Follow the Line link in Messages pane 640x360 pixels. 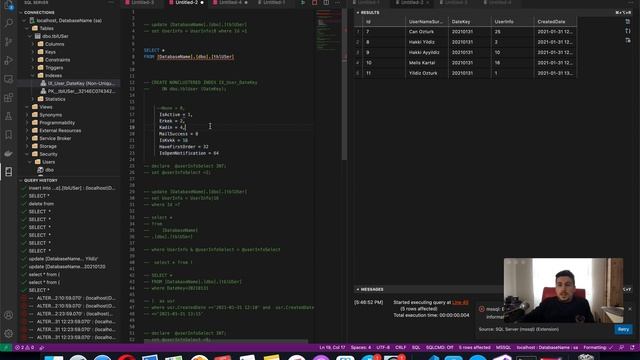point(460,302)
